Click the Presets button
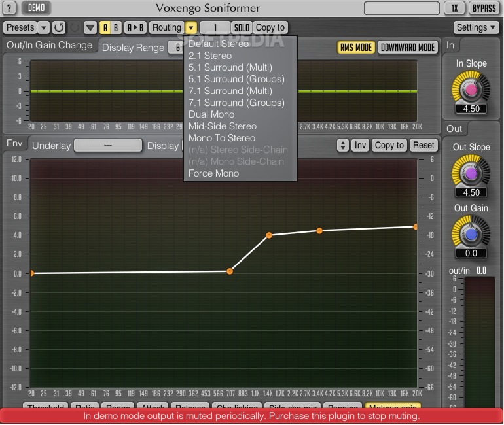Image resolution: width=504 pixels, height=425 pixels. tap(20, 27)
